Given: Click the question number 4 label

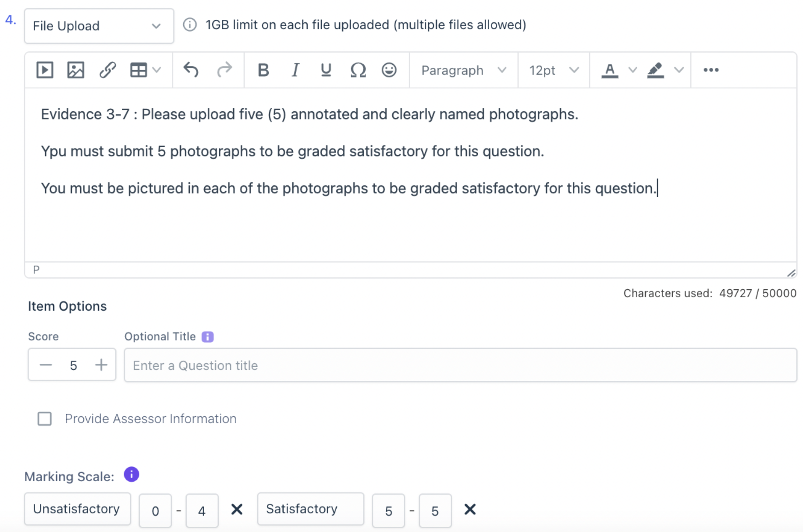Looking at the screenshot, I should [x=11, y=20].
